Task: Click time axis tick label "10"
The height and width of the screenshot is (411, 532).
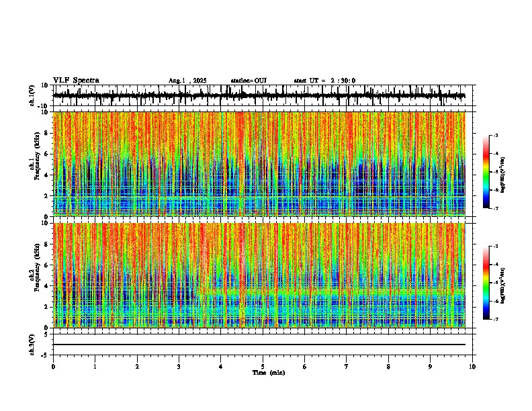Action: [x=472, y=367]
